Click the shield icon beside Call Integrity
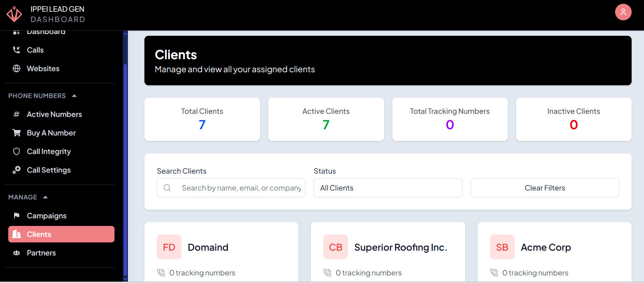The height and width of the screenshot is (283, 644). pyautogui.click(x=16, y=151)
